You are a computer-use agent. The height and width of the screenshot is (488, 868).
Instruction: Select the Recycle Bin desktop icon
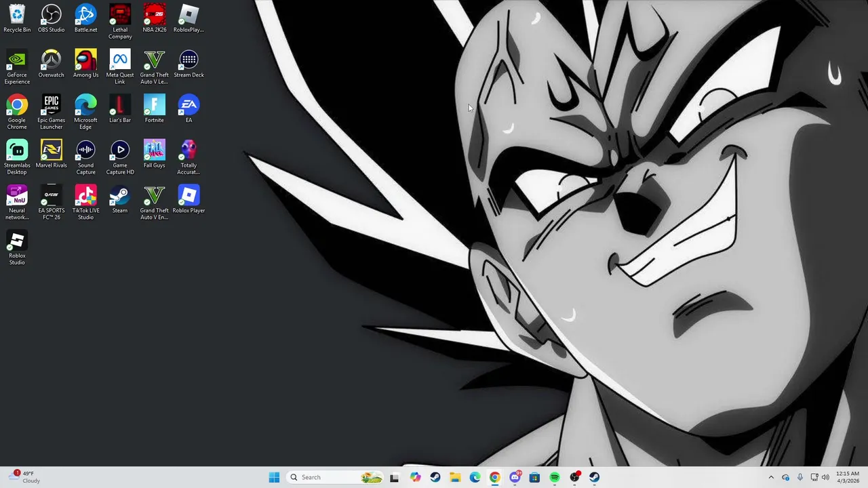17,18
